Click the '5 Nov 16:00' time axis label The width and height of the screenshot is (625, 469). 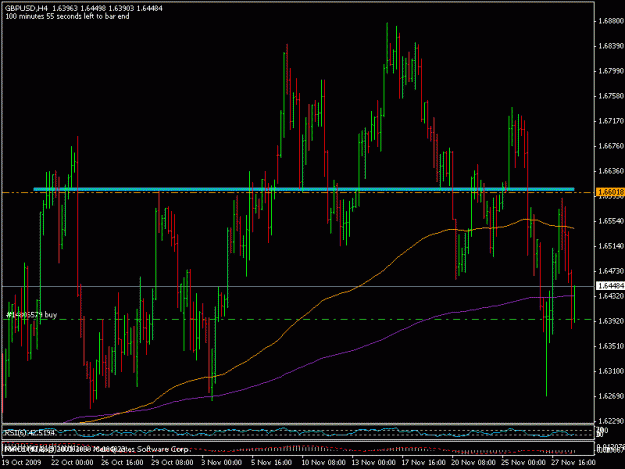pyautogui.click(x=271, y=463)
